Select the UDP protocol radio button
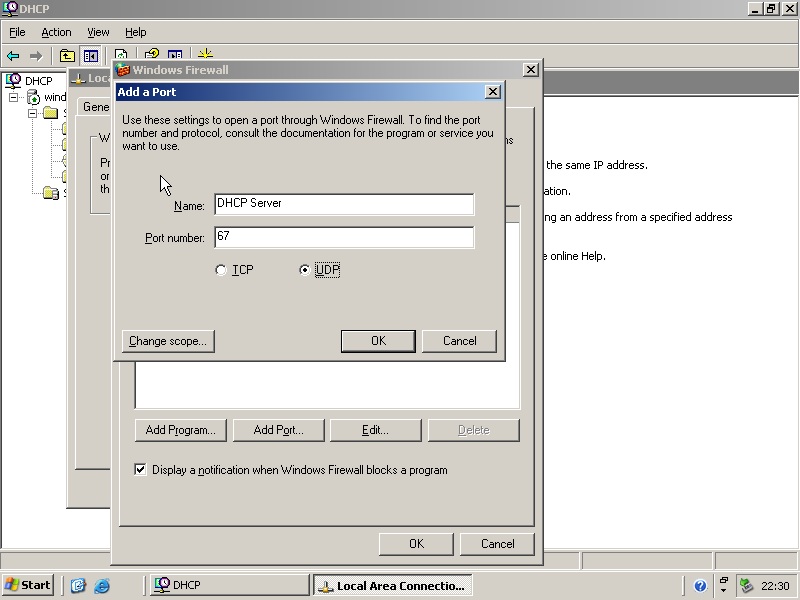800x600 pixels. point(305,271)
